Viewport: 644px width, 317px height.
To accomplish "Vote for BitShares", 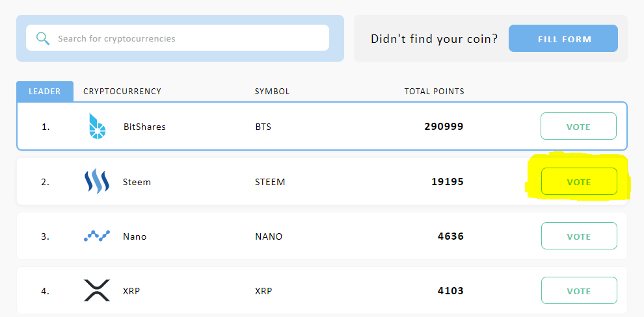I will pyautogui.click(x=578, y=126).
